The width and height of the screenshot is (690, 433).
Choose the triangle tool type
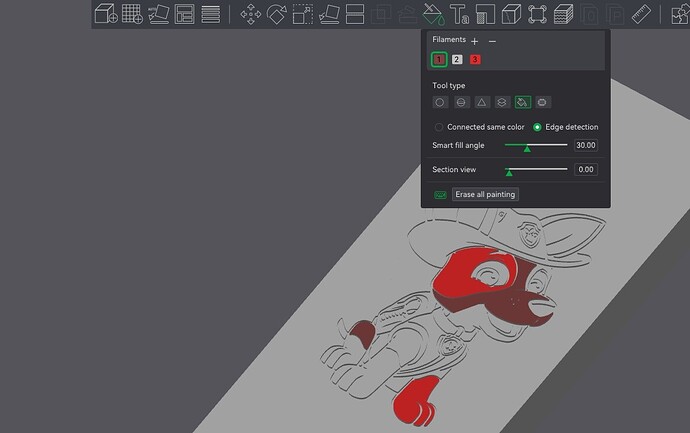[481, 103]
